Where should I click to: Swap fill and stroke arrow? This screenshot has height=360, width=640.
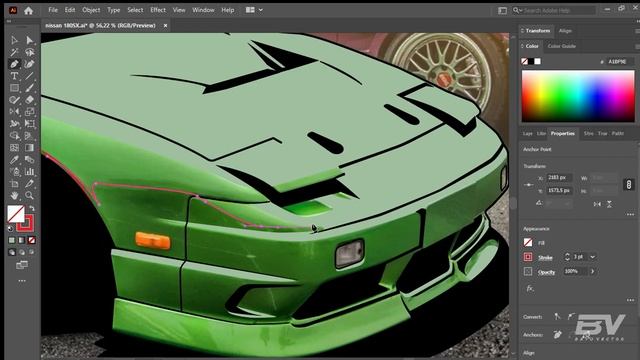[x=31, y=208]
